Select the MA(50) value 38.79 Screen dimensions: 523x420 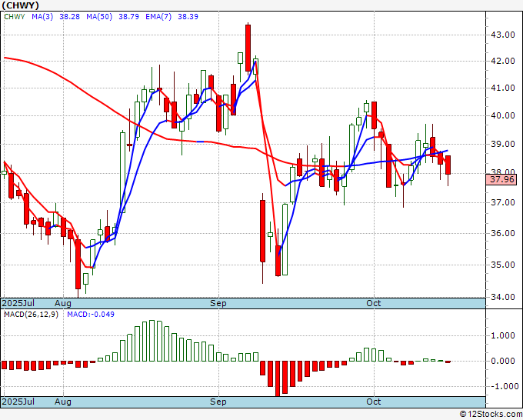(x=128, y=17)
